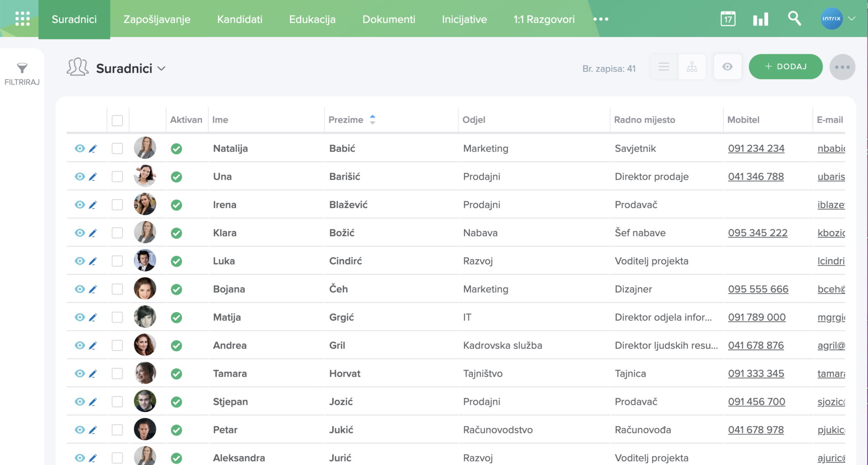Expand the Suradnici title dropdown

[x=161, y=69]
